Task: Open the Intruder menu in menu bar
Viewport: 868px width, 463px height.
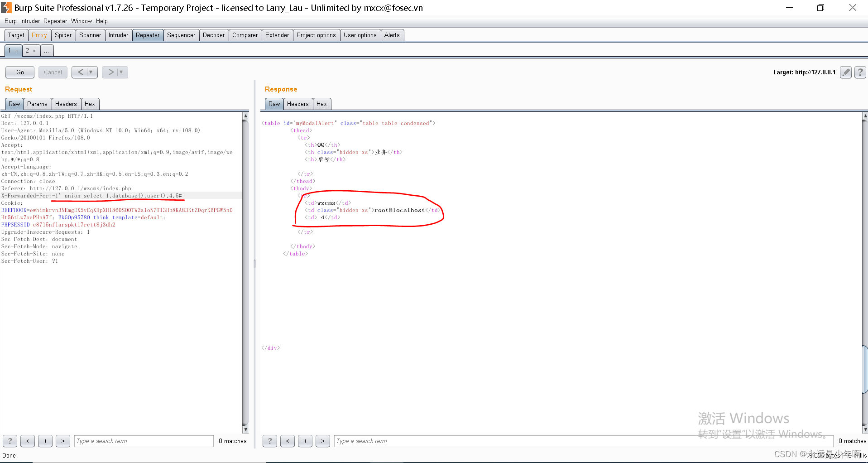Action: [x=30, y=21]
